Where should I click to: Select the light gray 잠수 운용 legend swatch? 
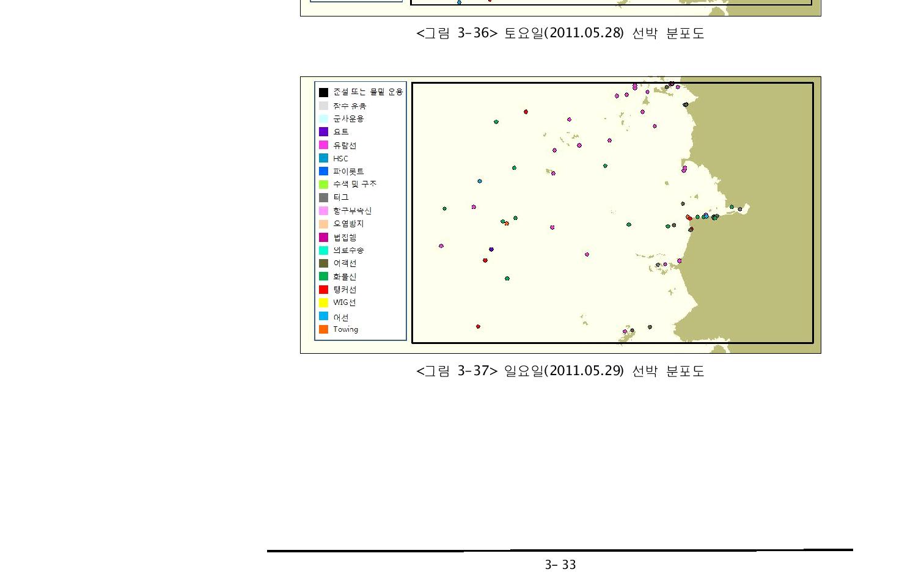pos(323,106)
